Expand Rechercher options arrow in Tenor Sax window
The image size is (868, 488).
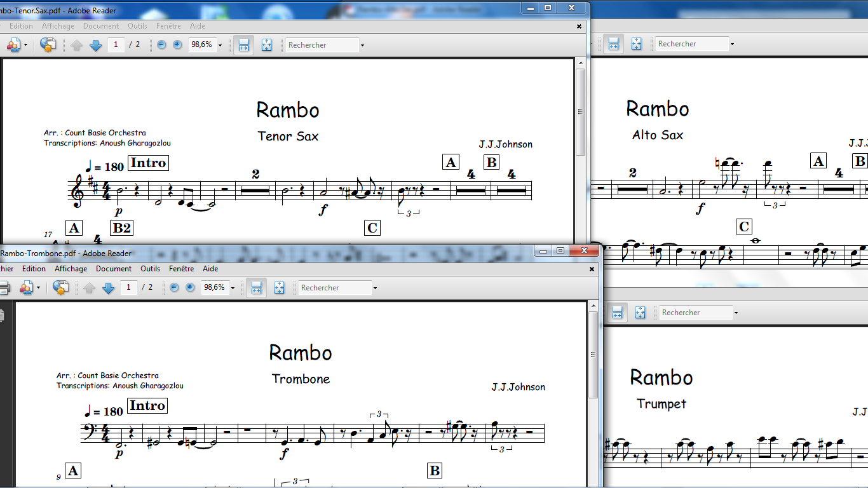coord(362,45)
